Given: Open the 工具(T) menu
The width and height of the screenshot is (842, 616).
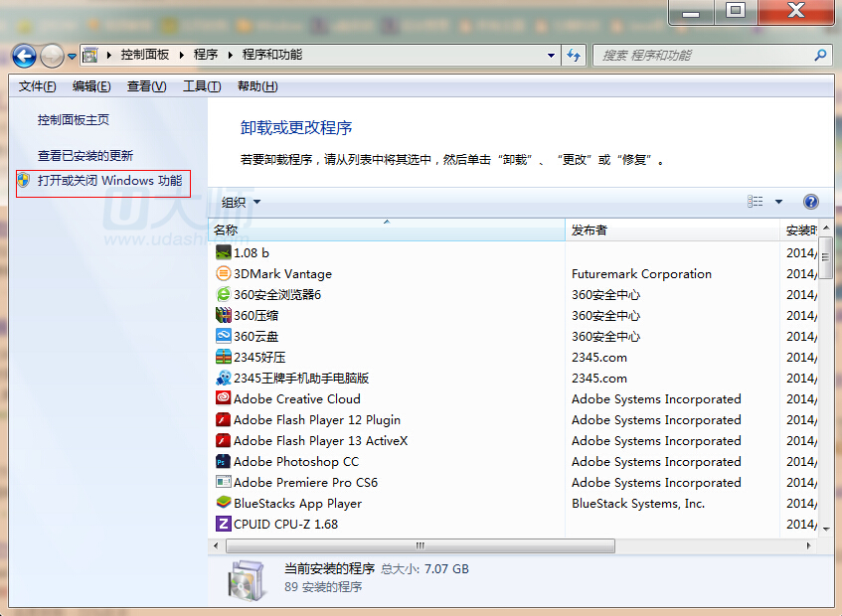Looking at the screenshot, I should pos(201,86).
